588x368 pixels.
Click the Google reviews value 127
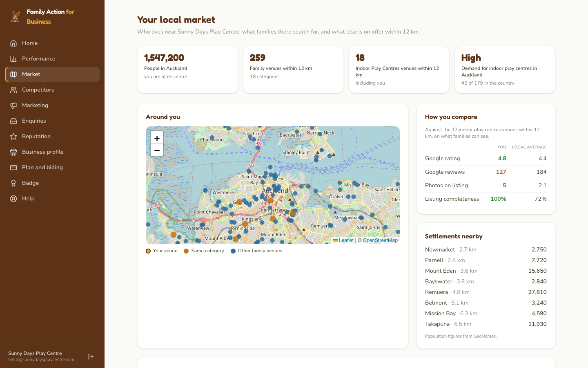point(501,172)
